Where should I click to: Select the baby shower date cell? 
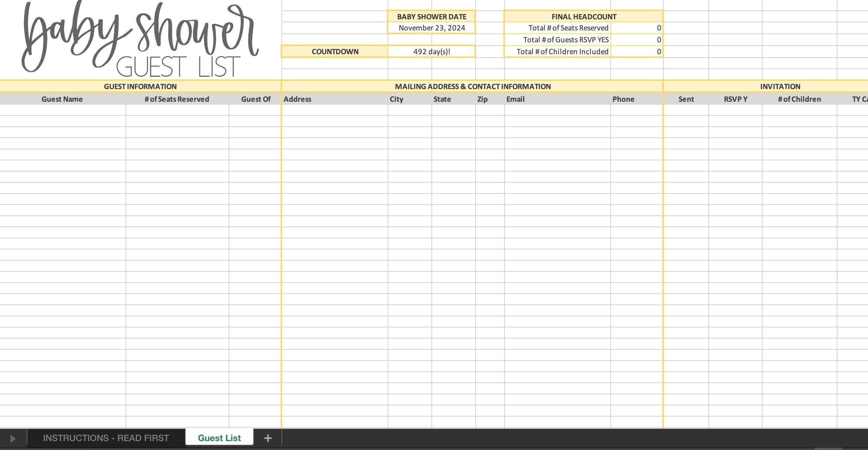[431, 28]
